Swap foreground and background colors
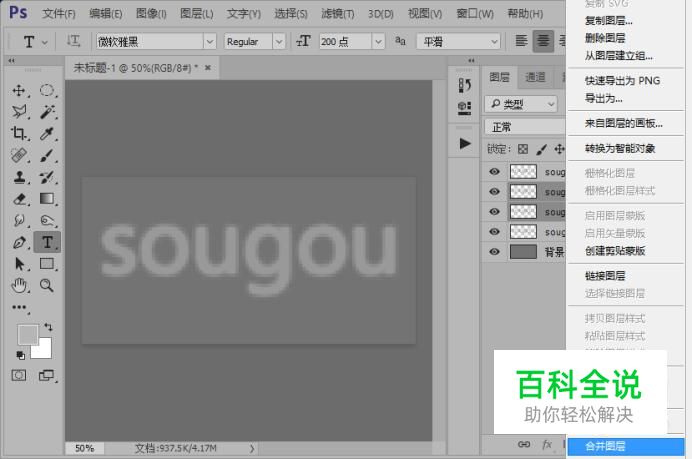This screenshot has width=692, height=459. (x=48, y=327)
